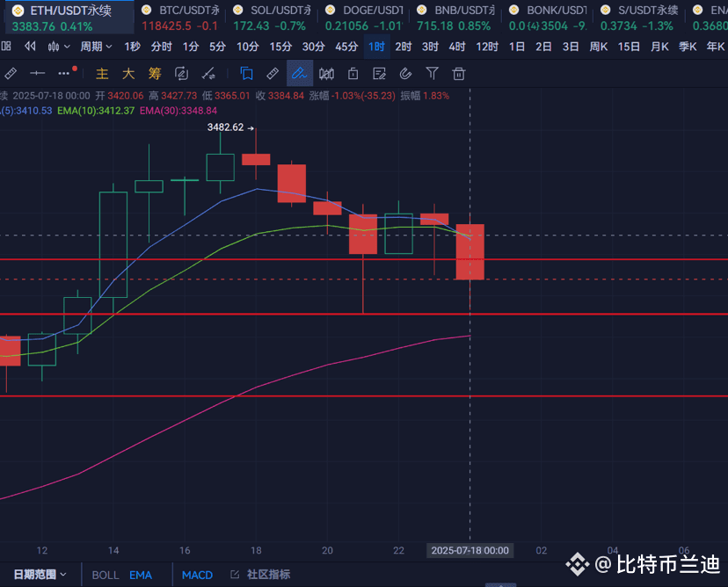Select the 10分 timeframe
Screen dimensions: 728x587
247,47
